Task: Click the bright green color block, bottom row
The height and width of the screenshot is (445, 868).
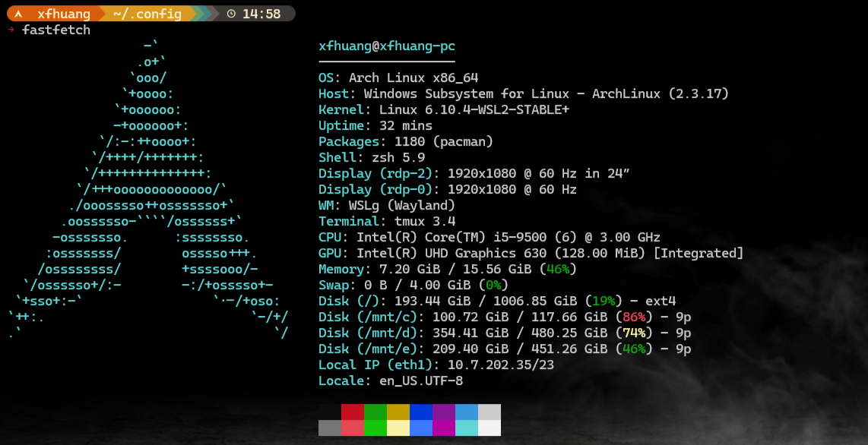Action: (x=375, y=428)
